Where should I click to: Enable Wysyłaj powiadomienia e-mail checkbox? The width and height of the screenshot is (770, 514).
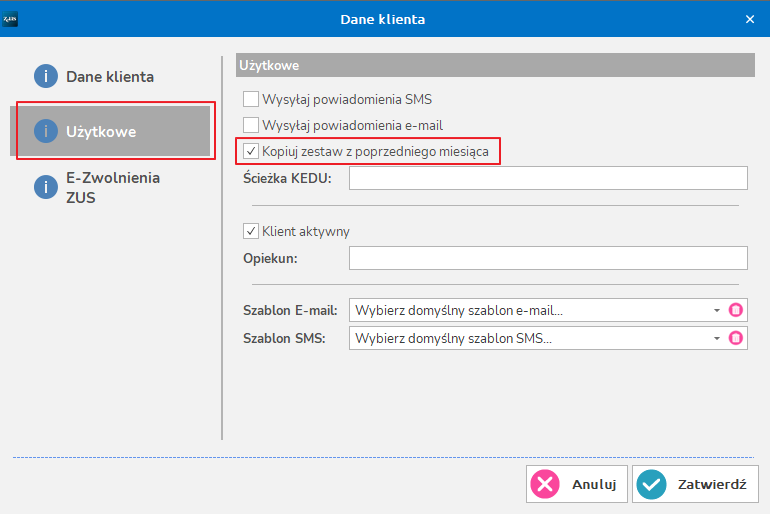[251, 125]
